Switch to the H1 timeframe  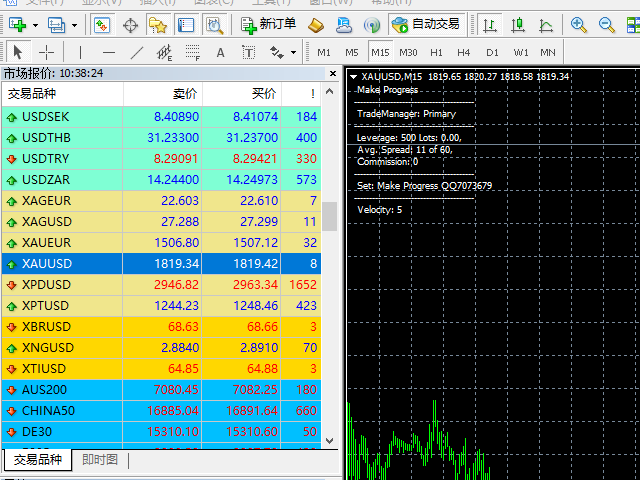tap(436, 52)
